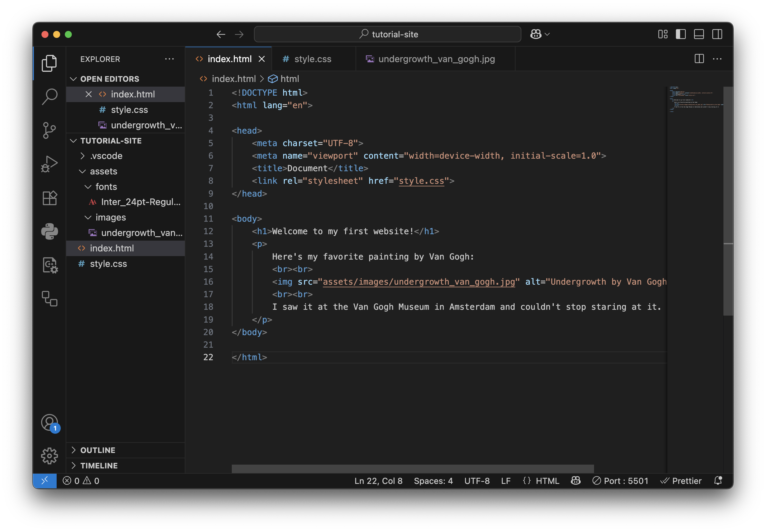Open Inter_24pt-Regular font file
Viewport: 766px width, 532px height.
(126, 202)
